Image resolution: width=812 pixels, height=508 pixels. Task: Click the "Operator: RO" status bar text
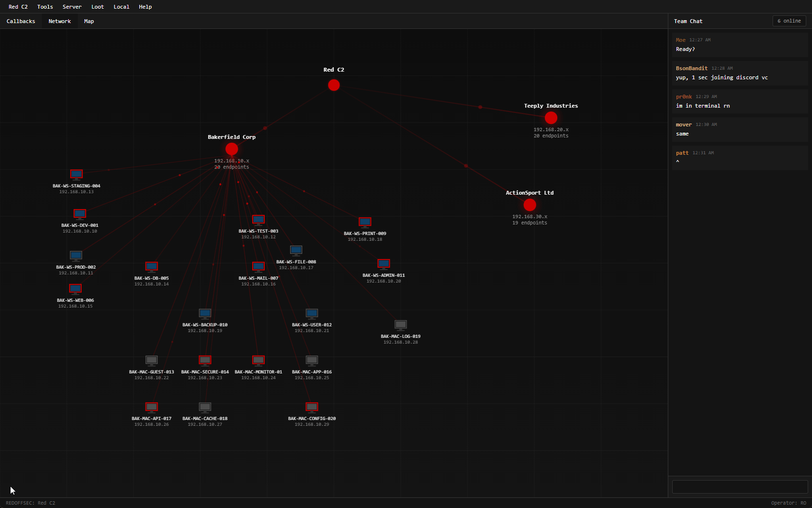click(788, 503)
